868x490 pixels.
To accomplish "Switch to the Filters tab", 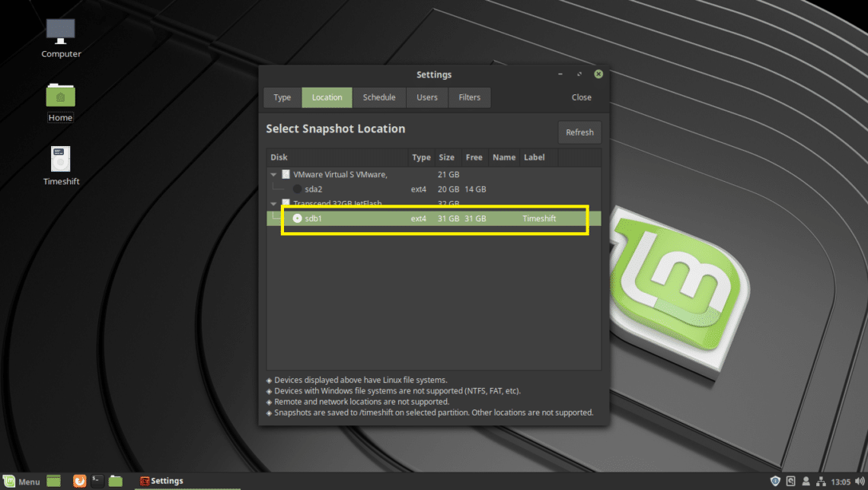I will (470, 97).
